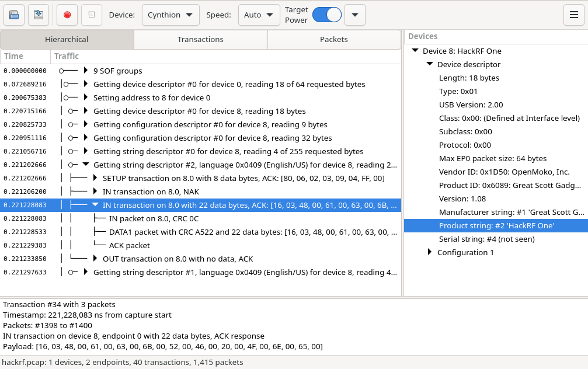Expand the SETUP transaction on 8.0 row
This screenshot has height=369, width=588.
(95, 178)
